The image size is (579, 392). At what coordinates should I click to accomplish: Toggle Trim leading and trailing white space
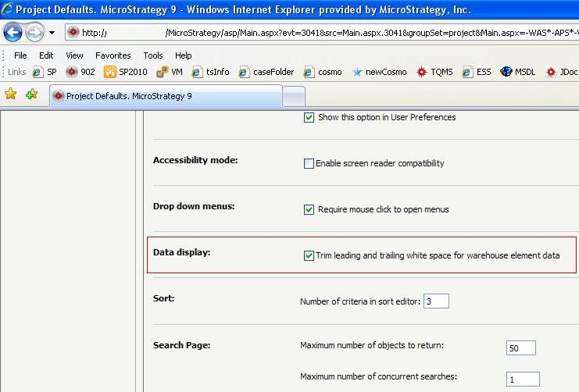coord(309,255)
